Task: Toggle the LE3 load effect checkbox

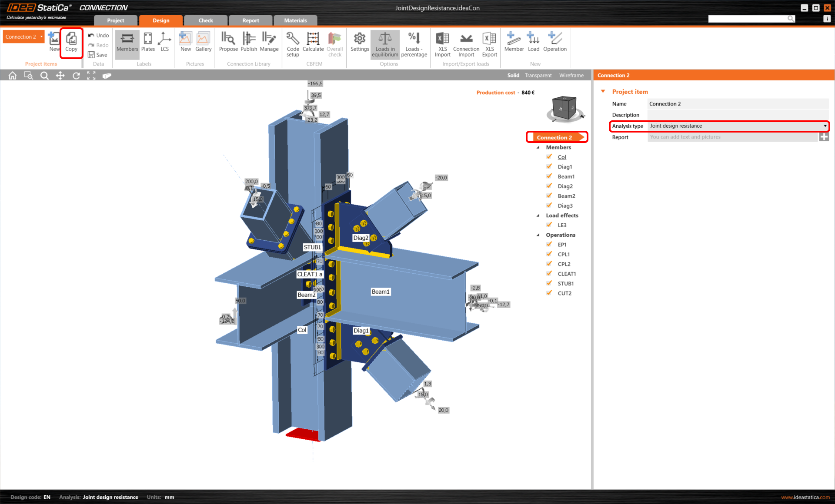Action: click(549, 225)
